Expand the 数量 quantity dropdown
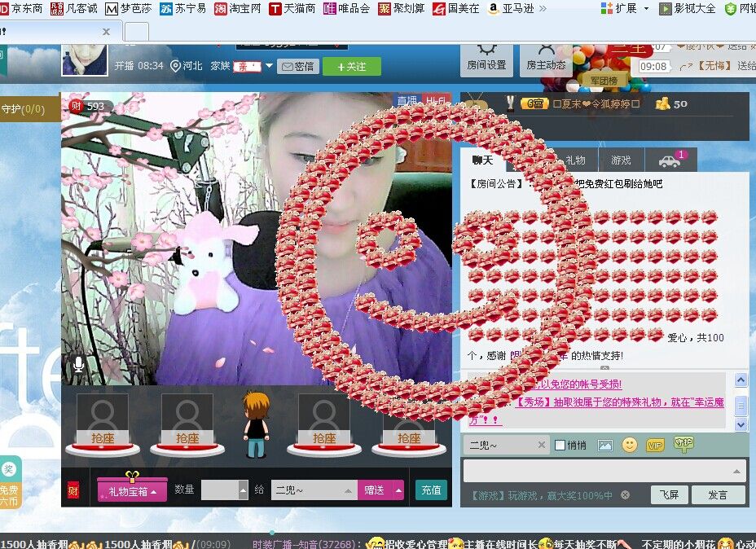Screen dimensions: 756x549 click(x=243, y=490)
